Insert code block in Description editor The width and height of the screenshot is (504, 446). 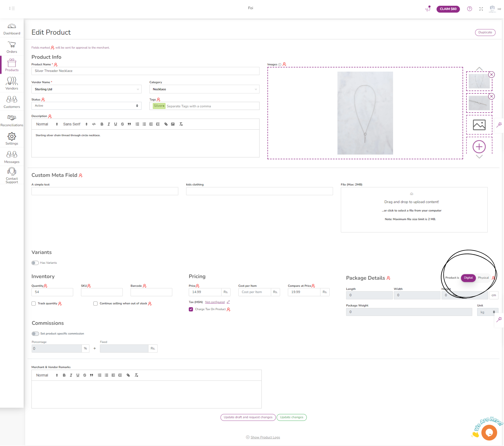coord(94,124)
